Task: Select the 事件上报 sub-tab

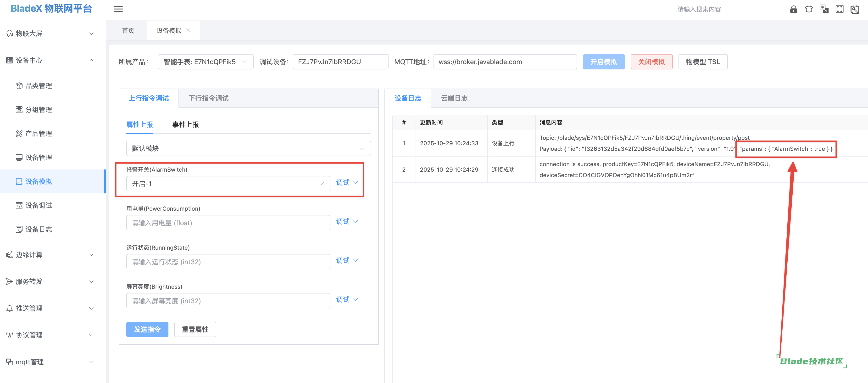Action: (185, 124)
